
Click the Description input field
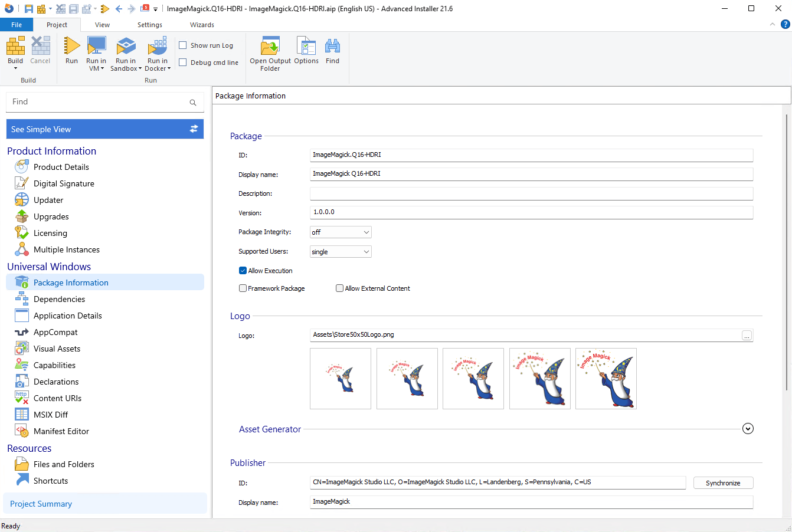pyautogui.click(x=531, y=193)
